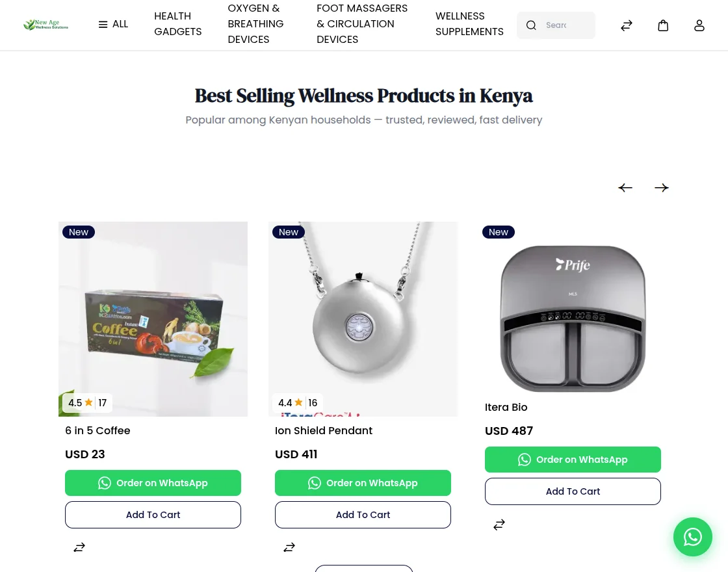Compare the 6 in 5 Coffee product
The image size is (728, 572).
pyautogui.click(x=79, y=547)
